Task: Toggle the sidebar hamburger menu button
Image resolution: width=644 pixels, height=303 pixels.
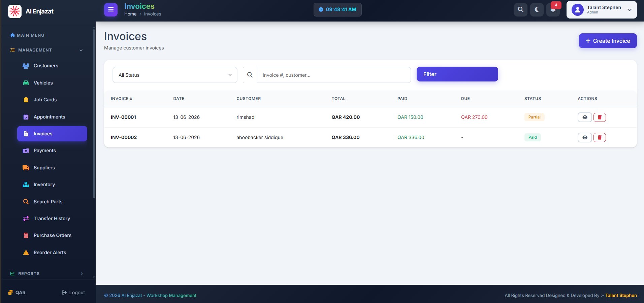Action: (111, 10)
